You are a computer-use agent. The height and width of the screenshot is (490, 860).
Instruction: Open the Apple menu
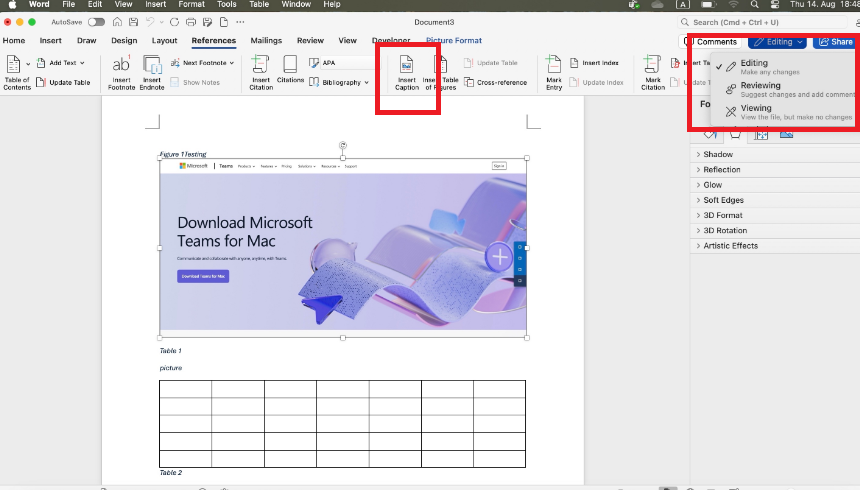tap(13, 4)
